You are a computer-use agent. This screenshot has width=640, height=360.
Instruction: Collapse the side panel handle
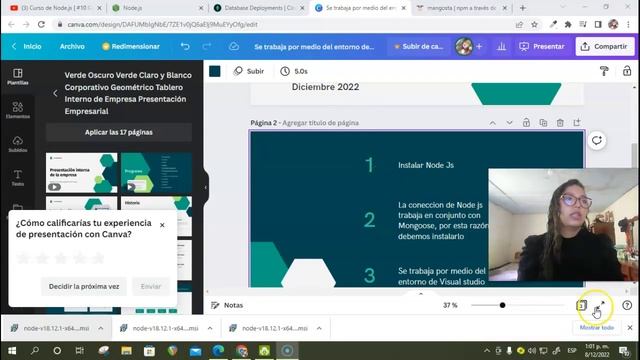[206, 187]
